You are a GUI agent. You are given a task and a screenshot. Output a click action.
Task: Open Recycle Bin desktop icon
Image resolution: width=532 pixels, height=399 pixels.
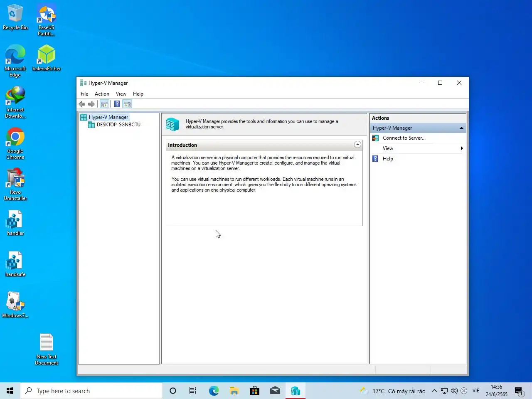(x=15, y=17)
